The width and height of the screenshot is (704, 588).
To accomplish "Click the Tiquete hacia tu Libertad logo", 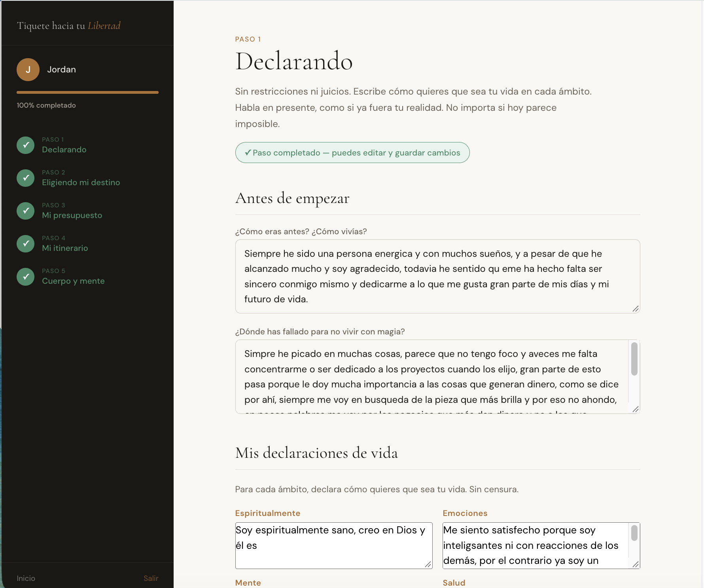I will 68,26.
